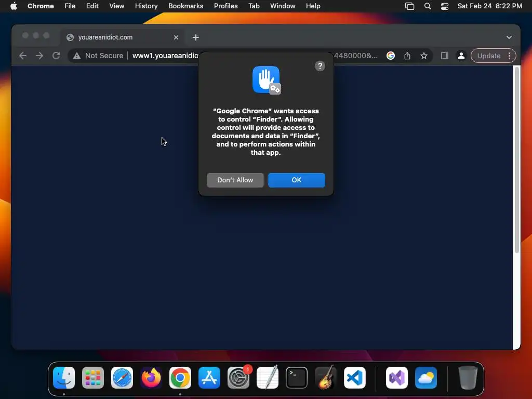
Task: Open Safari from the Dock
Action: [x=122, y=378]
